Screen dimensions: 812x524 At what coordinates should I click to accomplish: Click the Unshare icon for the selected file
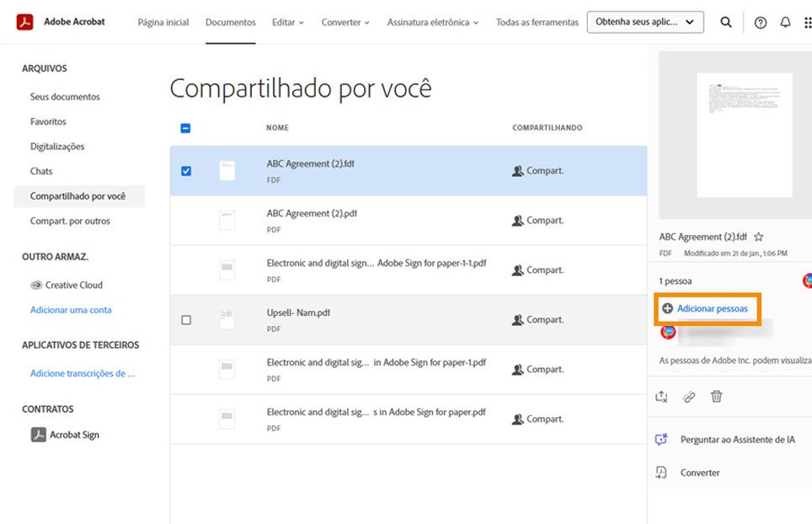661,396
